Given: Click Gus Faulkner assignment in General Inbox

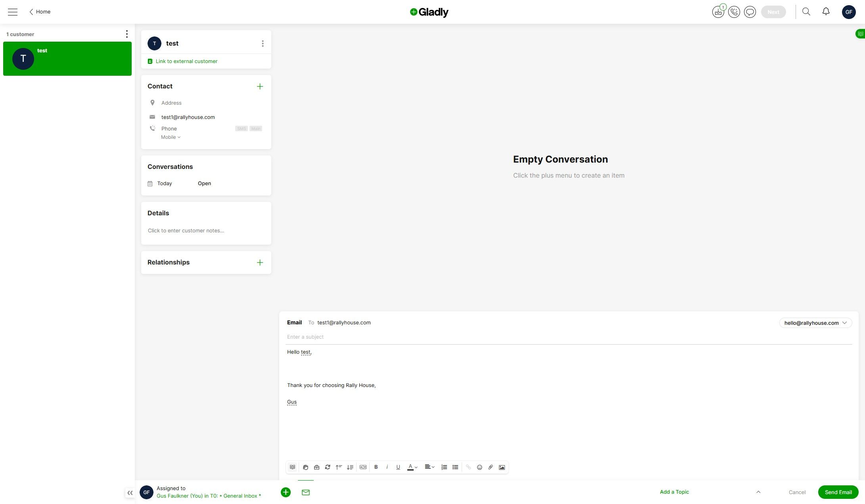Looking at the screenshot, I should point(209,496).
